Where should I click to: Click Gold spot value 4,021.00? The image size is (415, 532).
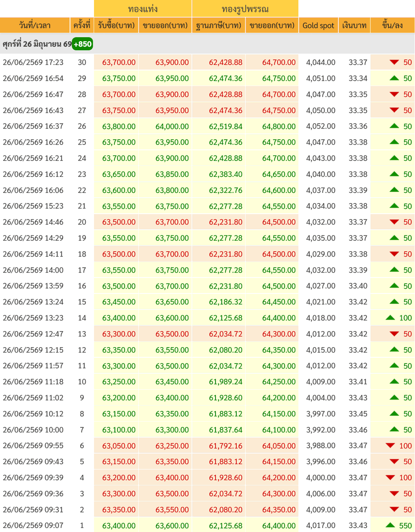pyautogui.click(x=321, y=302)
